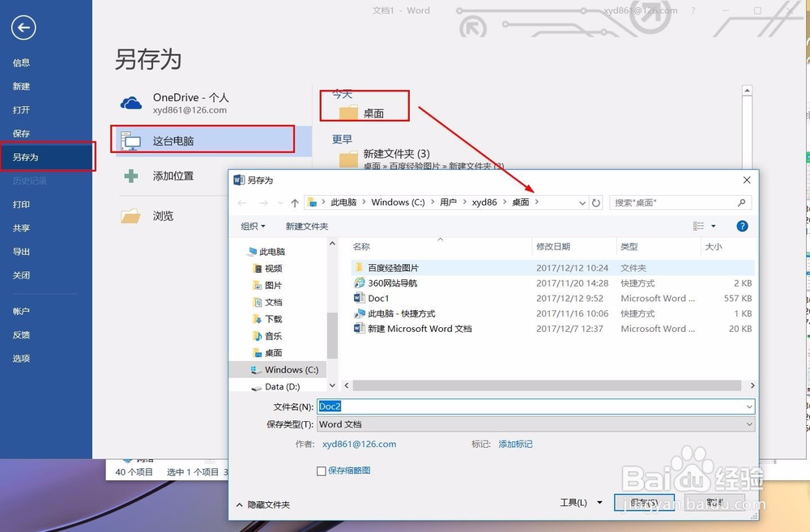The height and width of the screenshot is (532, 810).
Task: Refresh the folder view in the dialog
Action: 596,203
